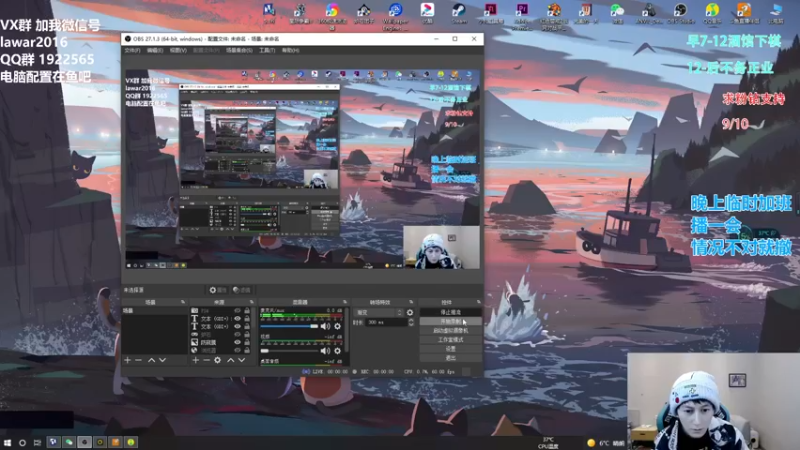Toggle visibility of second 文本 (GDI+) source
The height and width of the screenshot is (450, 800).
[x=237, y=327]
